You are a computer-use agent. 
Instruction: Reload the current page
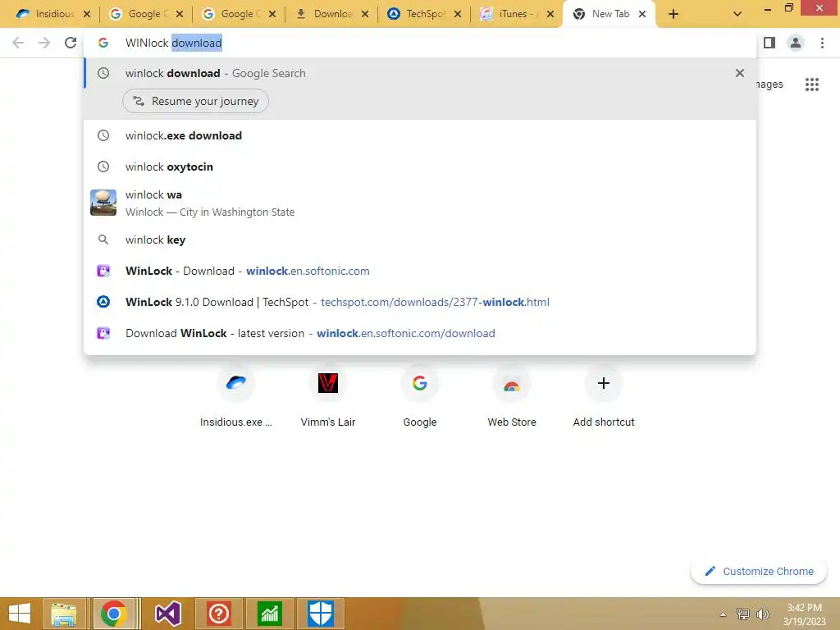pos(71,43)
